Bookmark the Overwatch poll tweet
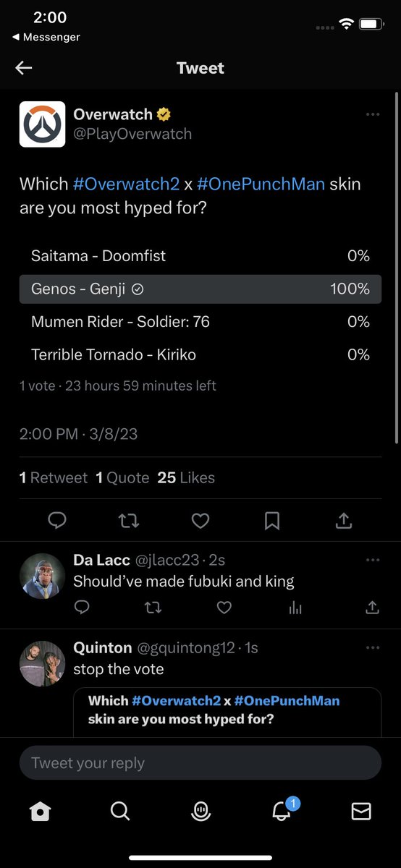Screen dimensions: 401x868 (x=272, y=520)
